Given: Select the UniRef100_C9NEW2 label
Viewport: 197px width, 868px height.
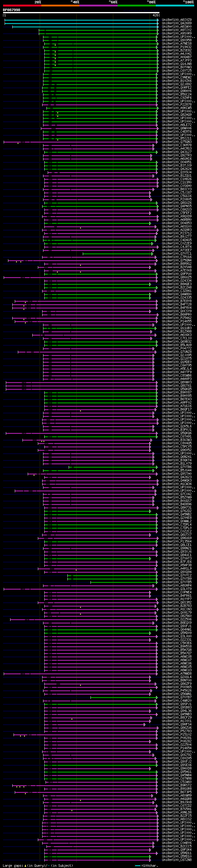Looking at the screenshot, I should [x=177, y=77].
